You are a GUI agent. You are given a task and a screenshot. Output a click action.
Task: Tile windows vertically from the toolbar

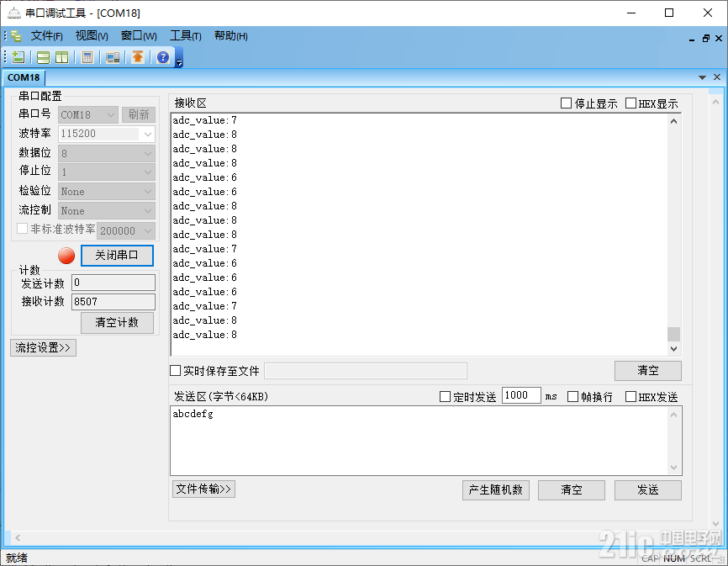coord(61,57)
